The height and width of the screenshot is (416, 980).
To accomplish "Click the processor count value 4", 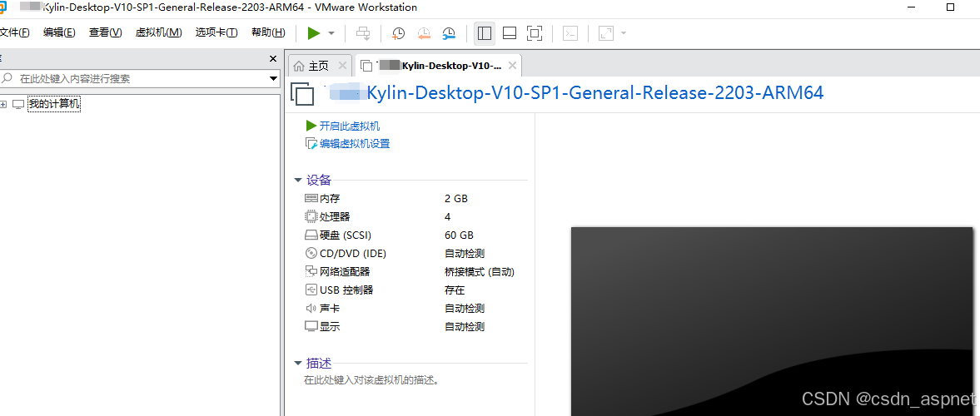I will pos(447,217).
